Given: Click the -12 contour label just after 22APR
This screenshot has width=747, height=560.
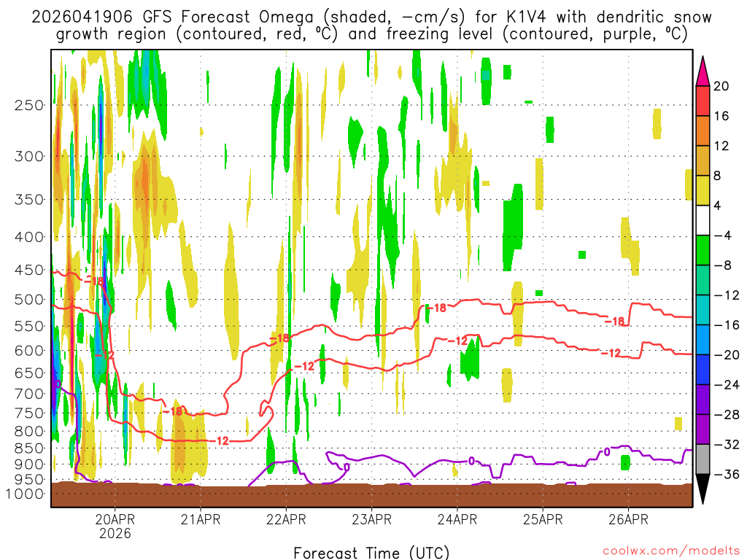Looking at the screenshot, I should (304, 366).
